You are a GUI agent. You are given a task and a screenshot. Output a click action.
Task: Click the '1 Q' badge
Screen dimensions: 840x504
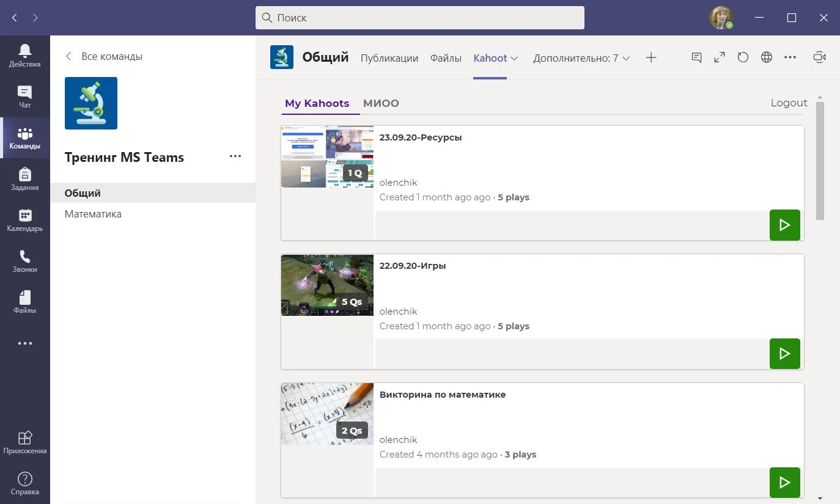(x=355, y=173)
